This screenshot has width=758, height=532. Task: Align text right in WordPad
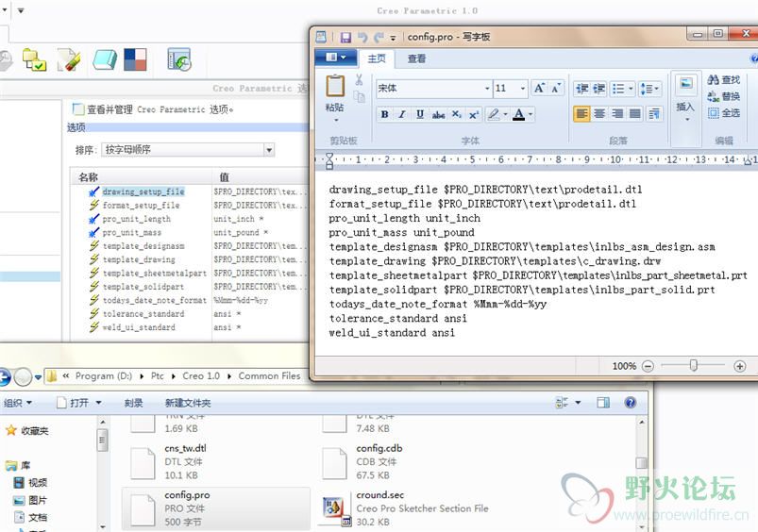coord(617,113)
